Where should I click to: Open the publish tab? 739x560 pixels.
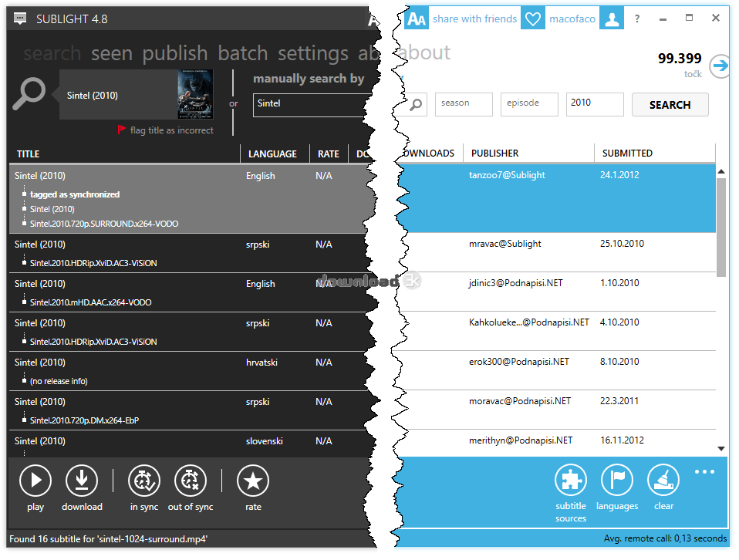[x=175, y=53]
